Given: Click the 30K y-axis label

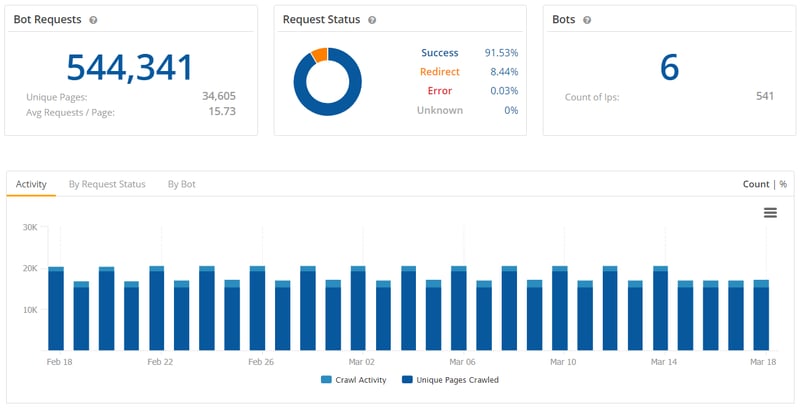Looking at the screenshot, I should pos(30,227).
